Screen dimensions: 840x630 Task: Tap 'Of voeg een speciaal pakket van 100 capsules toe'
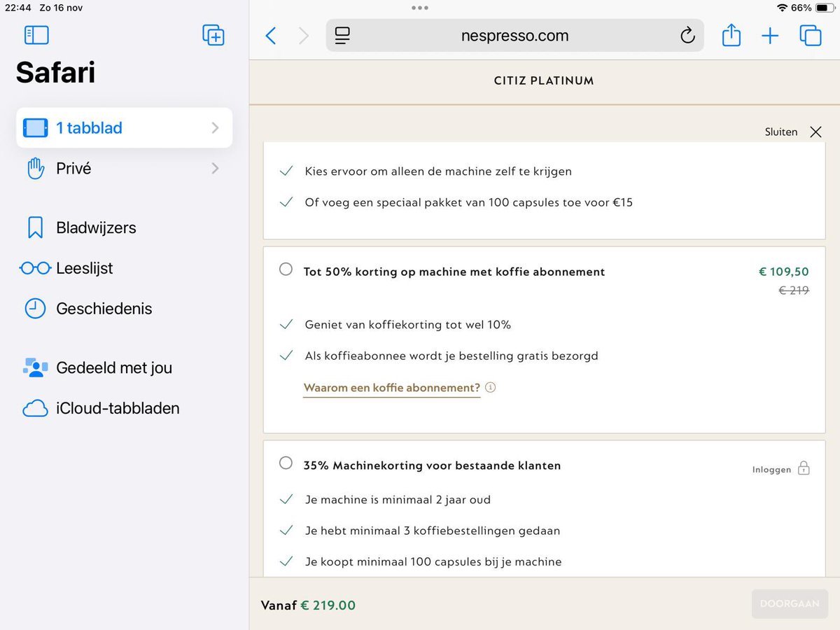pyautogui.click(x=469, y=202)
